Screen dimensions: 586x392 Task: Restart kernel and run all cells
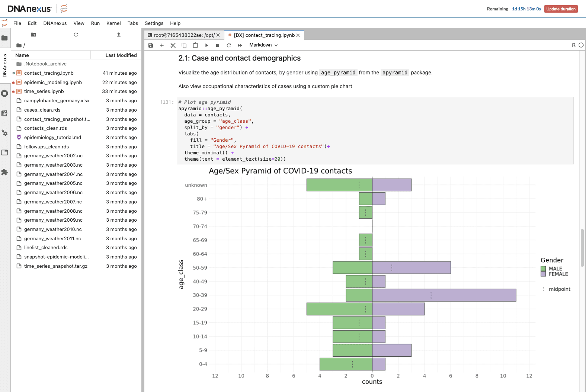click(x=240, y=45)
